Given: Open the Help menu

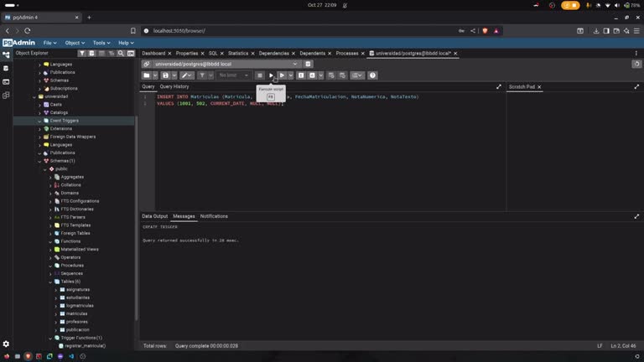Looking at the screenshot, I should pyautogui.click(x=126, y=43).
